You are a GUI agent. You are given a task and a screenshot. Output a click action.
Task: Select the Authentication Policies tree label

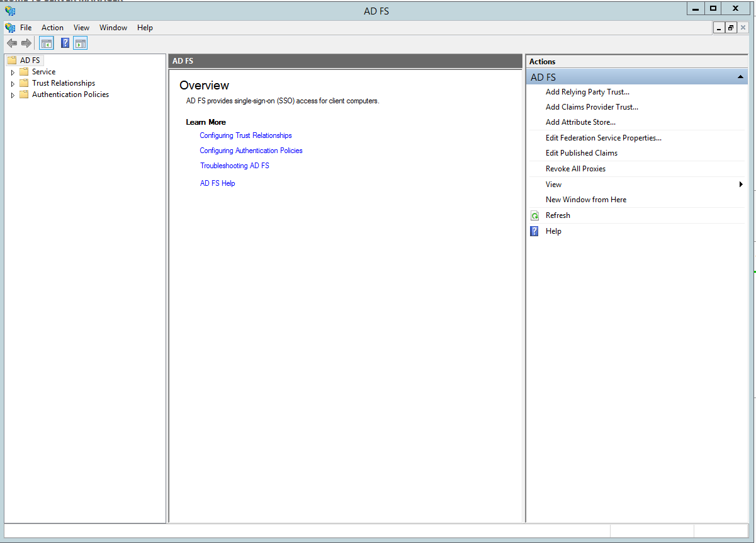(x=71, y=94)
